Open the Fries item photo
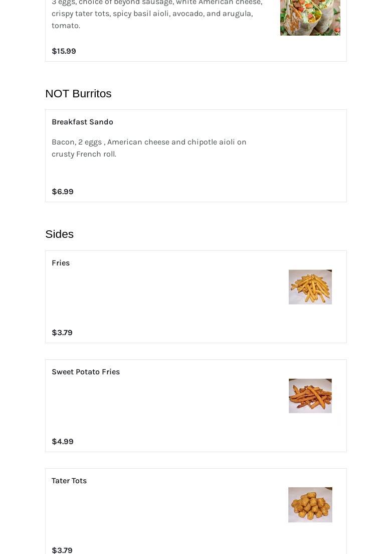The width and height of the screenshot is (392, 554). pyautogui.click(x=310, y=287)
